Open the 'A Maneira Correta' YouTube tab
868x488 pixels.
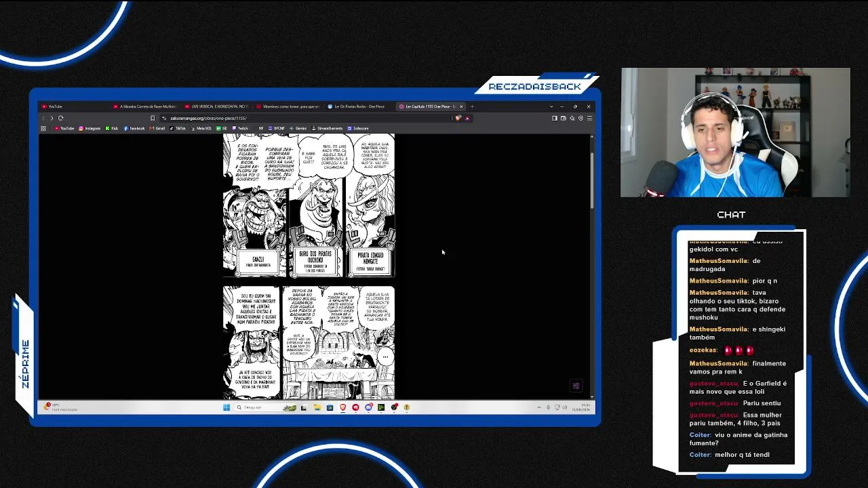pyautogui.click(x=146, y=106)
